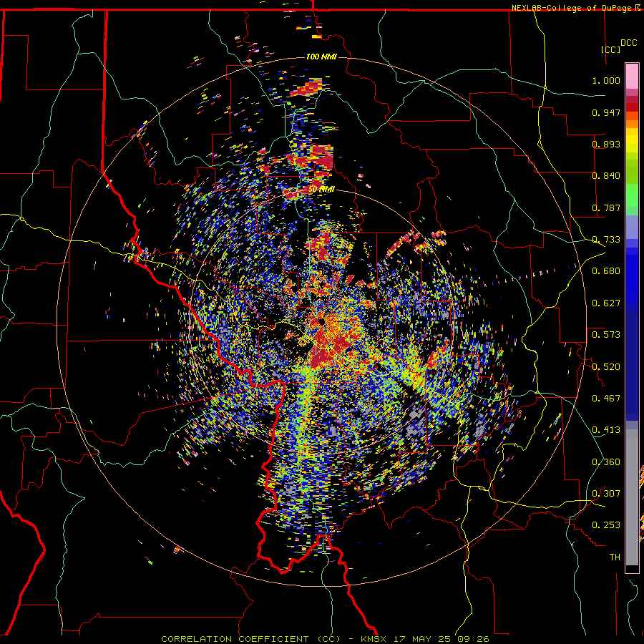Click the 0.253 legend value
This screenshot has height=644, width=644.
tap(606, 525)
